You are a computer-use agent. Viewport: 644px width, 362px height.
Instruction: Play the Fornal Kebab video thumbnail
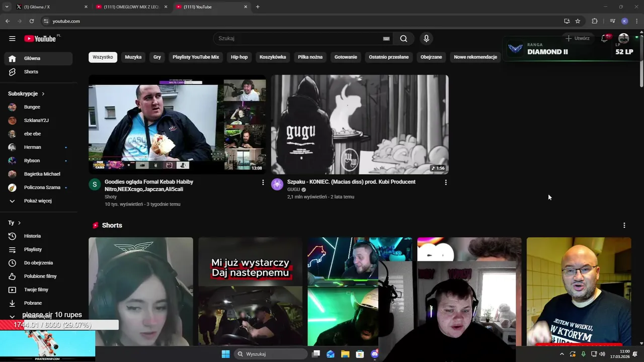click(177, 125)
